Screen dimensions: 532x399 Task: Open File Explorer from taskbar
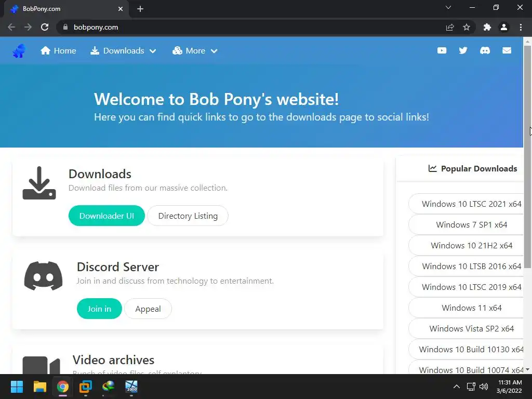coord(39,387)
